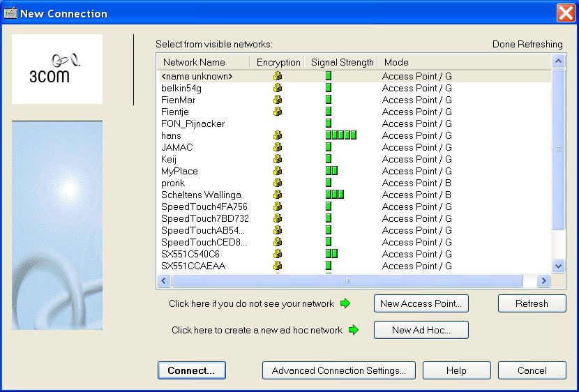Click the lock icon for SpeedTouch7BD732
The height and width of the screenshot is (392, 579).
278,218
